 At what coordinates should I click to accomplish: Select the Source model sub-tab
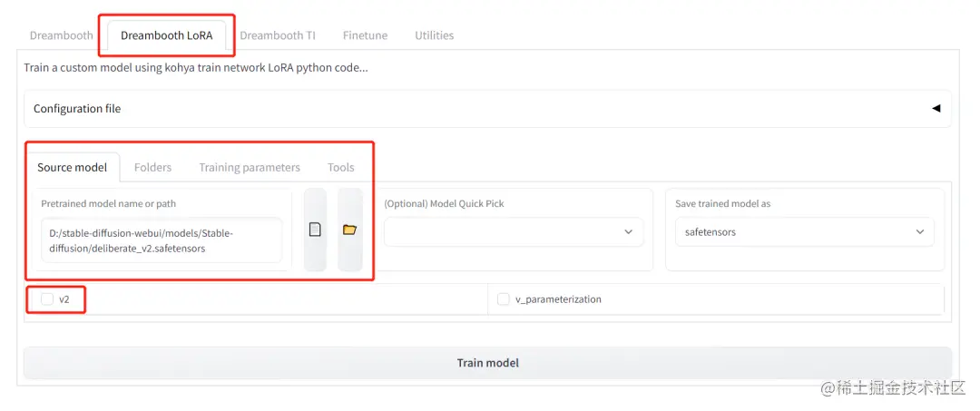[72, 168]
